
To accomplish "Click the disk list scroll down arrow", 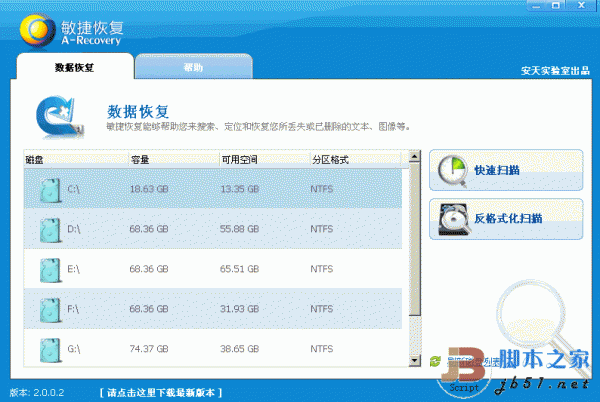I will pos(414,360).
